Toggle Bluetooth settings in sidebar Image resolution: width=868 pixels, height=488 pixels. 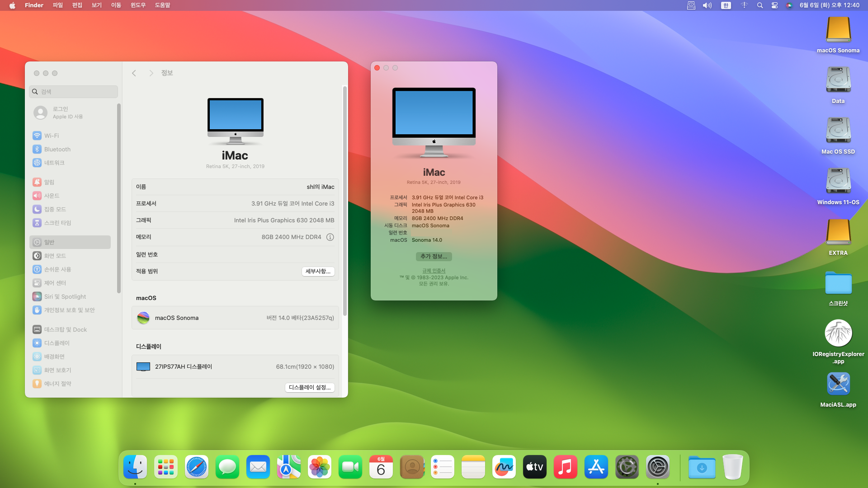[57, 149]
